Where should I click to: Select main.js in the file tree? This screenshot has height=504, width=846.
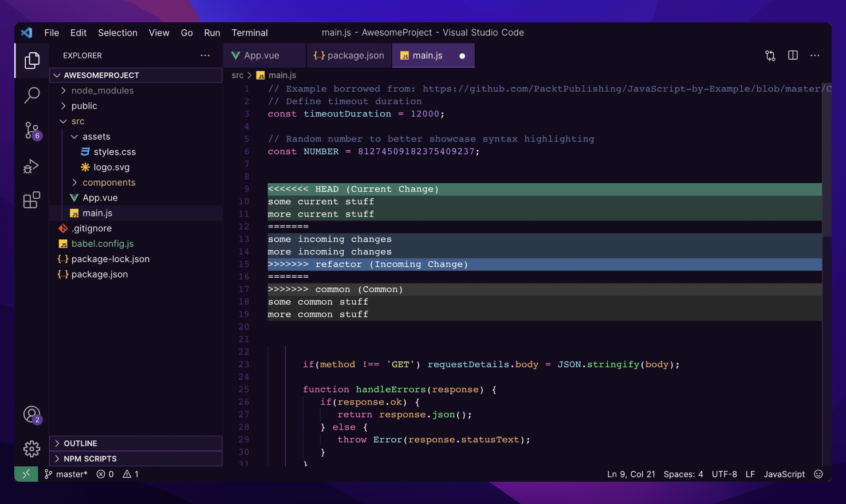[136, 213]
